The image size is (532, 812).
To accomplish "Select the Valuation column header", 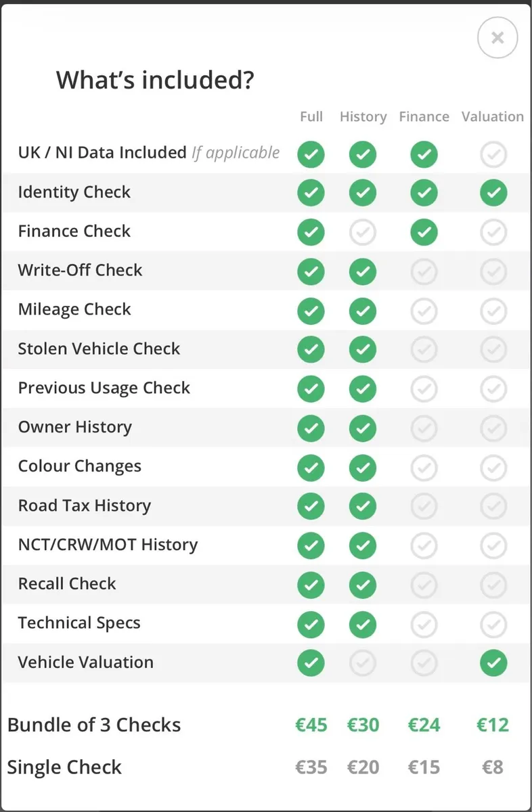I will click(x=492, y=116).
